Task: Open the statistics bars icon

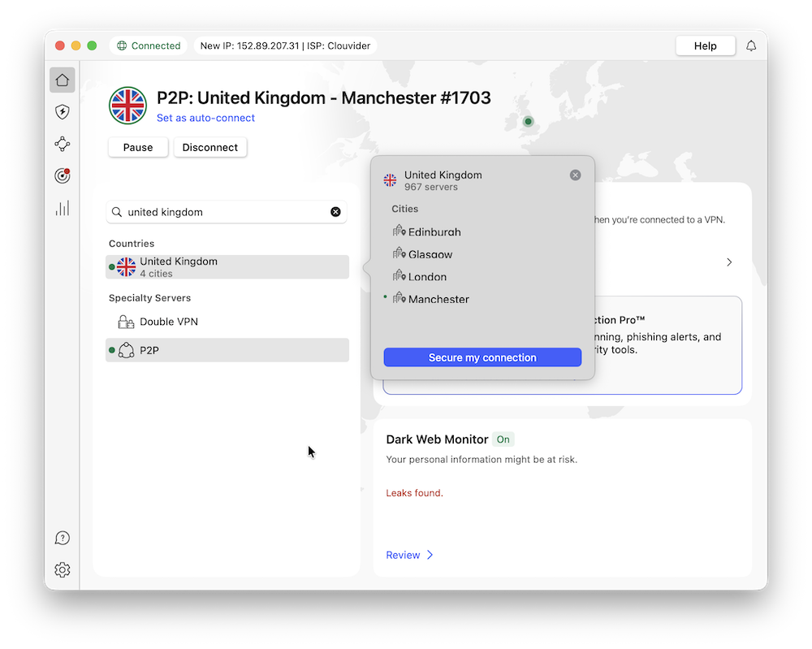Action: pyautogui.click(x=63, y=208)
